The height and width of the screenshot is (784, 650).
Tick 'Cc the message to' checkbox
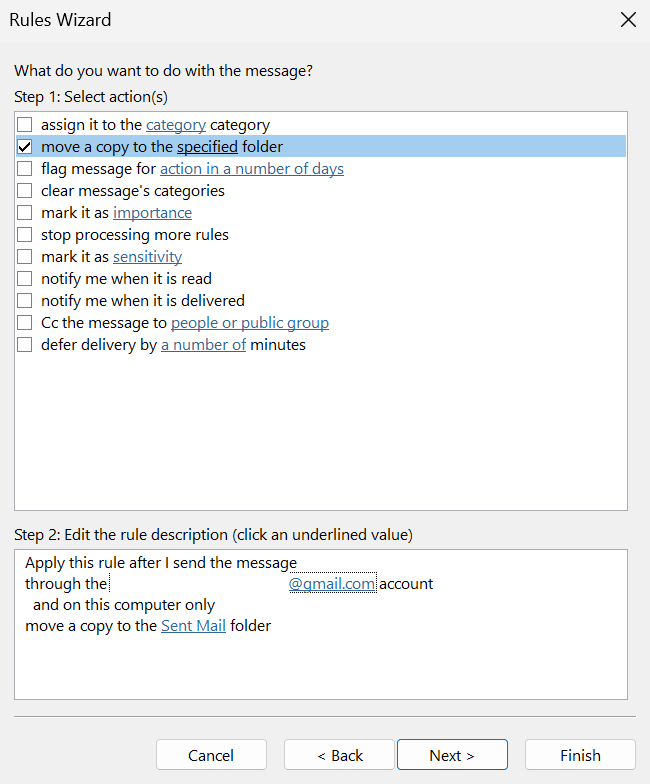(x=24, y=322)
